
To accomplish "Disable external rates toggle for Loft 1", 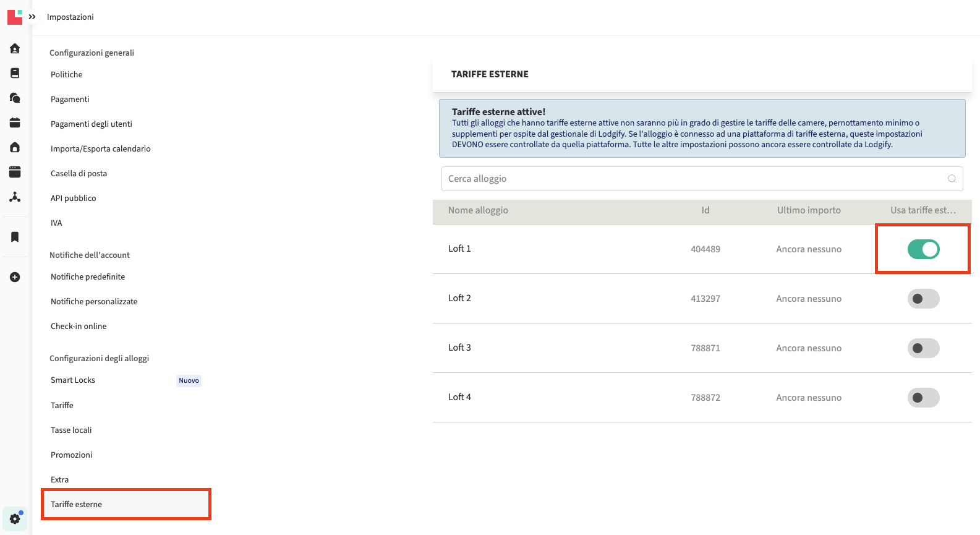I will tap(923, 249).
